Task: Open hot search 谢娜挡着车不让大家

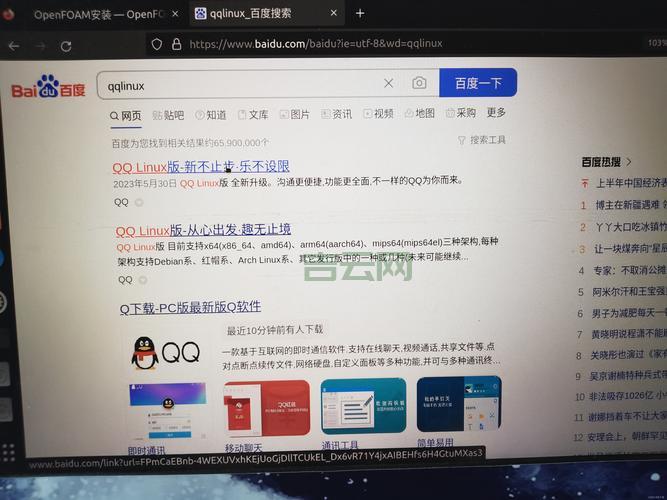Action: (x=627, y=417)
